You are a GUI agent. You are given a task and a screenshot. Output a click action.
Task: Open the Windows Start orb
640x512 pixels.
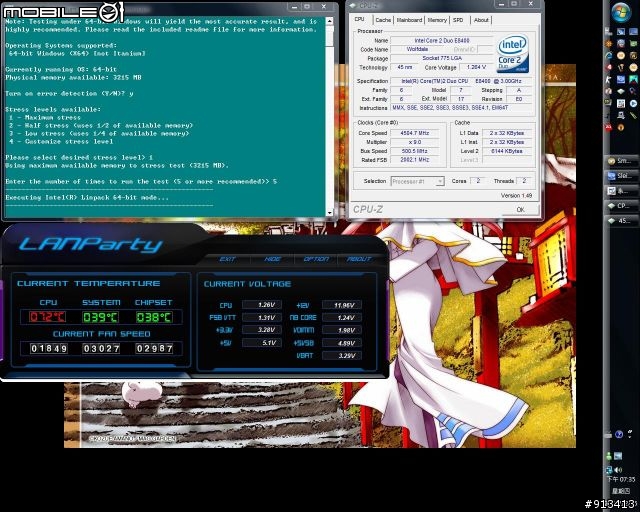(622, 12)
